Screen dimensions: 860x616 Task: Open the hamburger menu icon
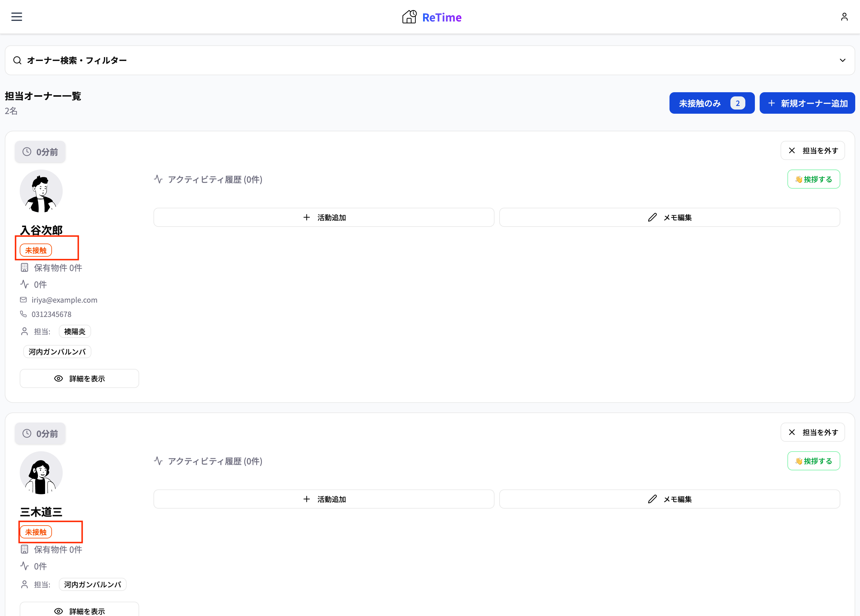click(x=17, y=17)
